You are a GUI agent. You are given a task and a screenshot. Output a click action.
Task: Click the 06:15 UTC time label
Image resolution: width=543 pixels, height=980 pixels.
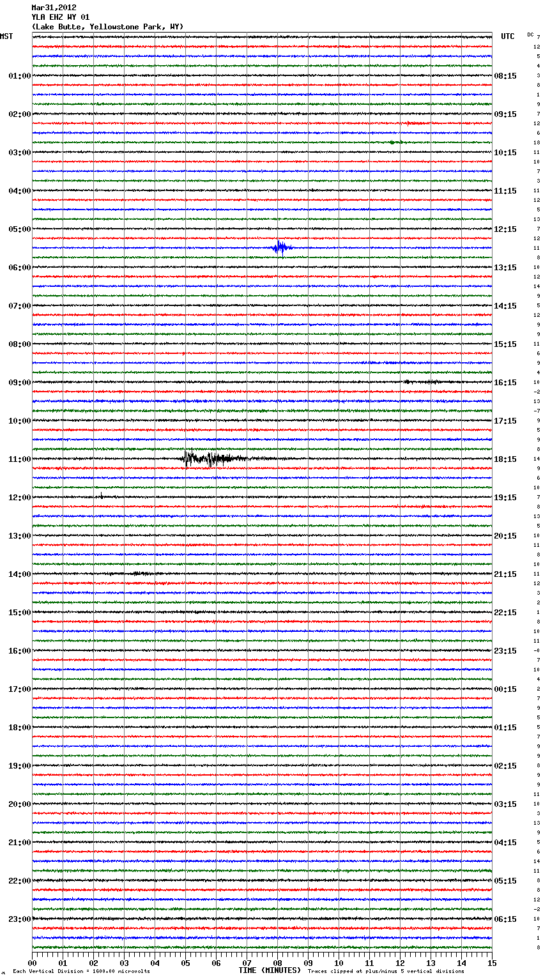pyautogui.click(x=505, y=919)
